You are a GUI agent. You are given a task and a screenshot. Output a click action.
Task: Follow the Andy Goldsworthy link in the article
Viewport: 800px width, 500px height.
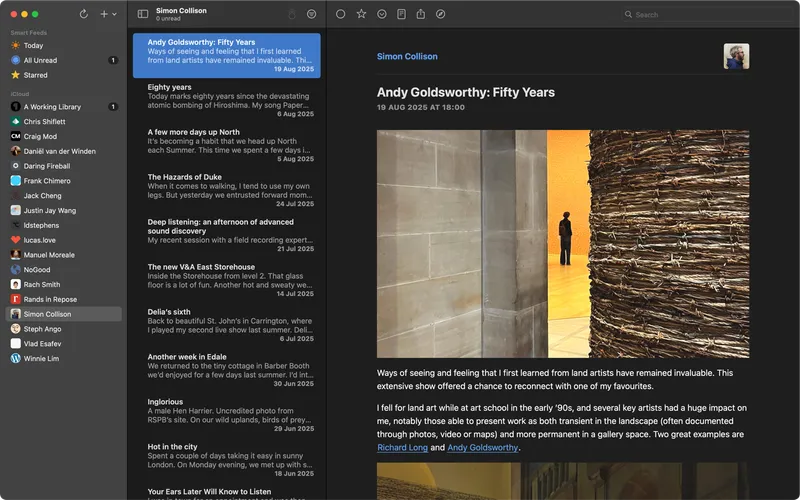coord(483,448)
